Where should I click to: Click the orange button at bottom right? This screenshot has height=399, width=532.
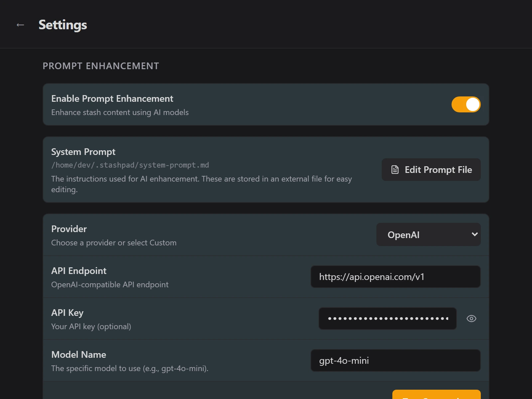tap(437, 395)
